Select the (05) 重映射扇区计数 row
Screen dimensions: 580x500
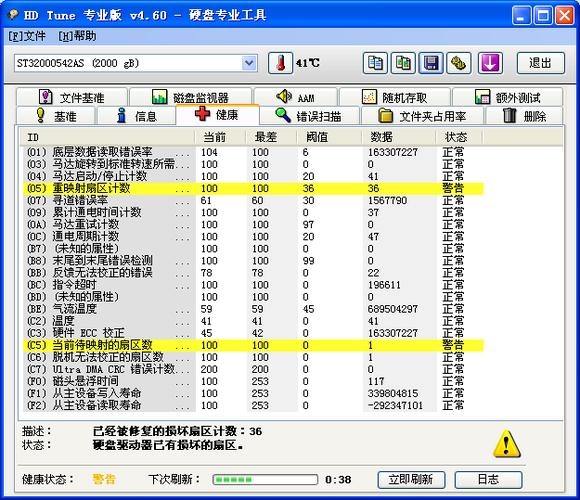point(253,188)
